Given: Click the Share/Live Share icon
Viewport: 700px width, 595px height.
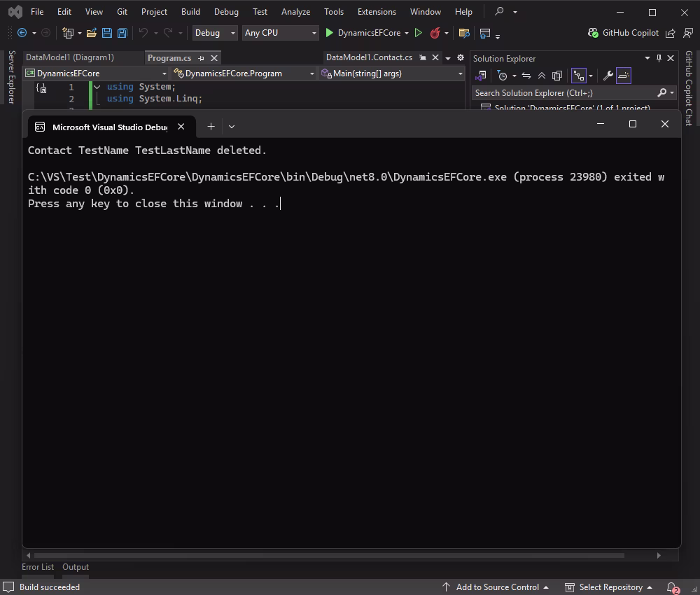Looking at the screenshot, I should 671,33.
